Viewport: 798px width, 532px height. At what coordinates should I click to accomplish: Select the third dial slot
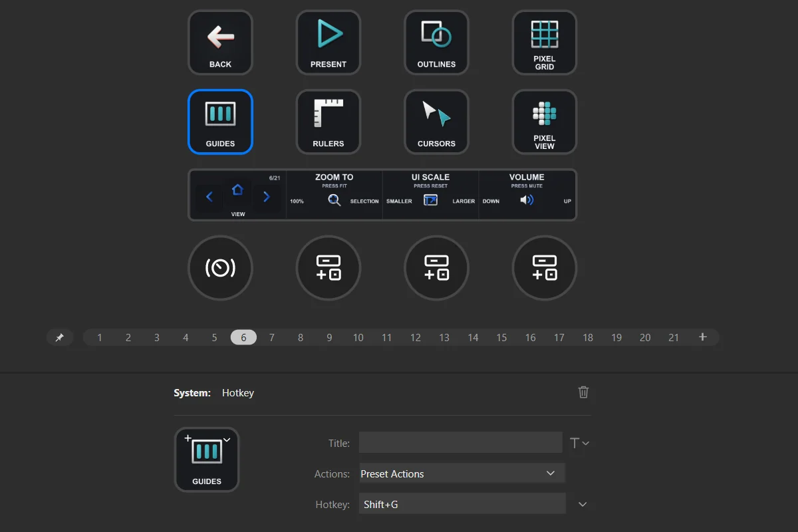(436, 268)
